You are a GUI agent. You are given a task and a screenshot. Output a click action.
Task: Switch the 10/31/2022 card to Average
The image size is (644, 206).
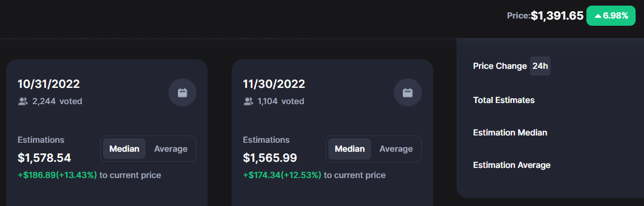171,149
